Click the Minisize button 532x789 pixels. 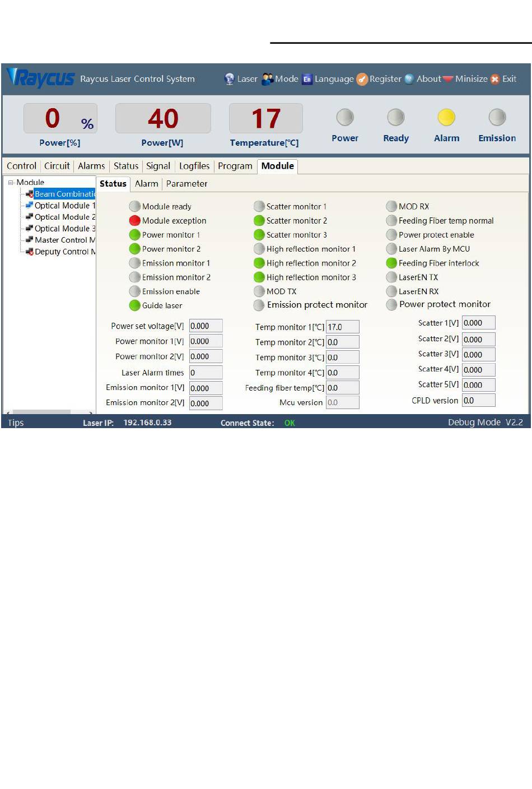tap(465, 79)
